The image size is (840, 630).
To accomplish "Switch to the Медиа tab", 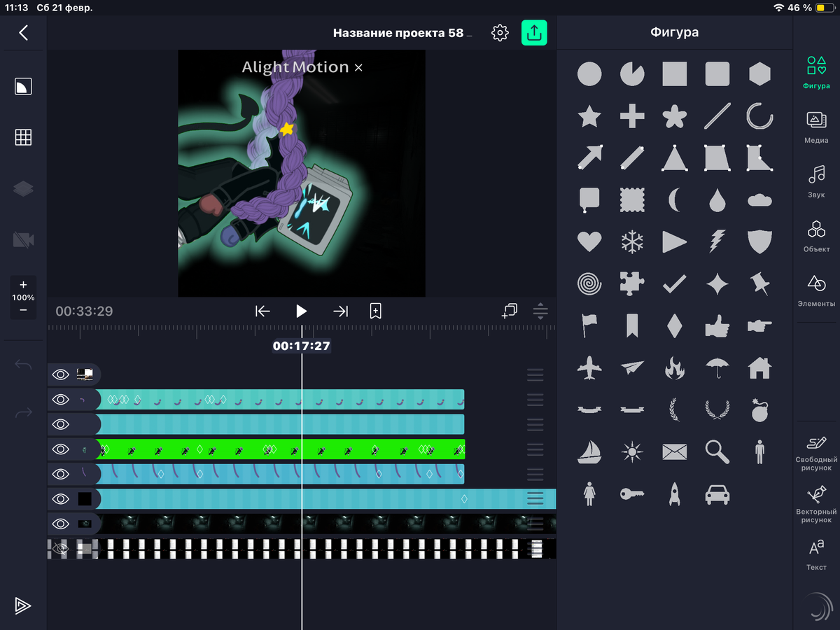I will tap(816, 127).
